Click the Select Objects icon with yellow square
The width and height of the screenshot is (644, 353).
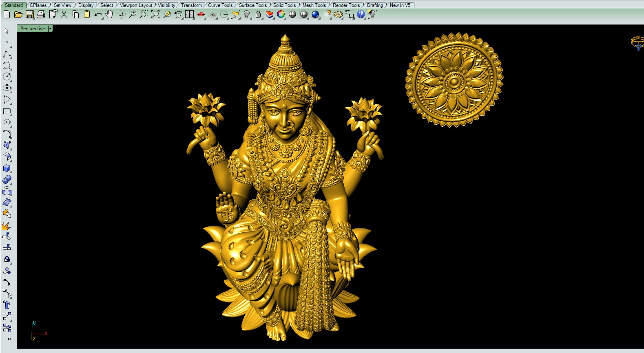point(235,15)
